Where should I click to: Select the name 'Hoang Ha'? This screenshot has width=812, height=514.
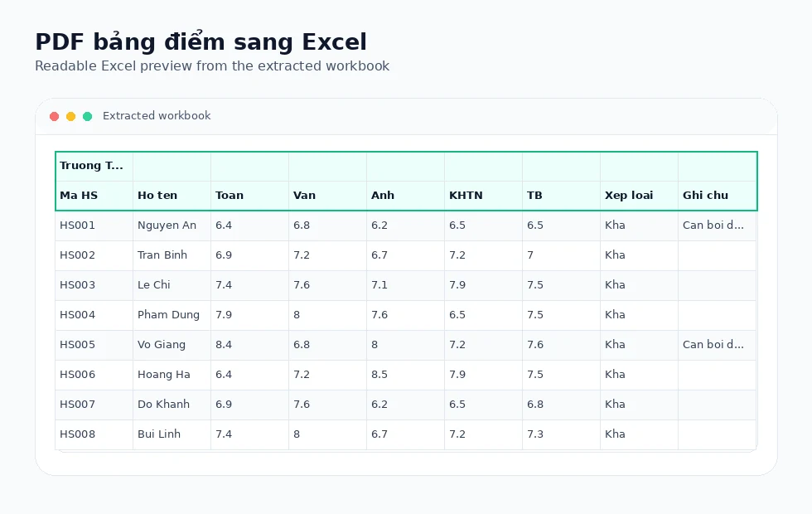[164, 375]
